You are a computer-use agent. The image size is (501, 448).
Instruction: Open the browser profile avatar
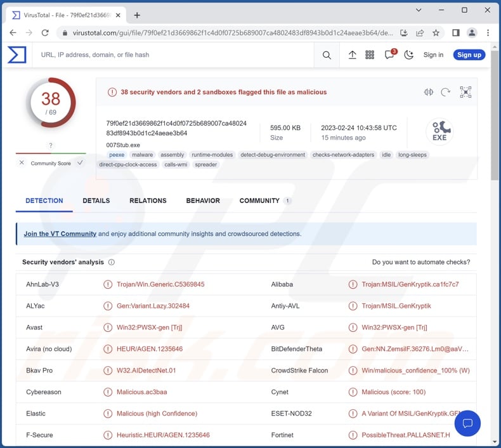pyautogui.click(x=472, y=32)
